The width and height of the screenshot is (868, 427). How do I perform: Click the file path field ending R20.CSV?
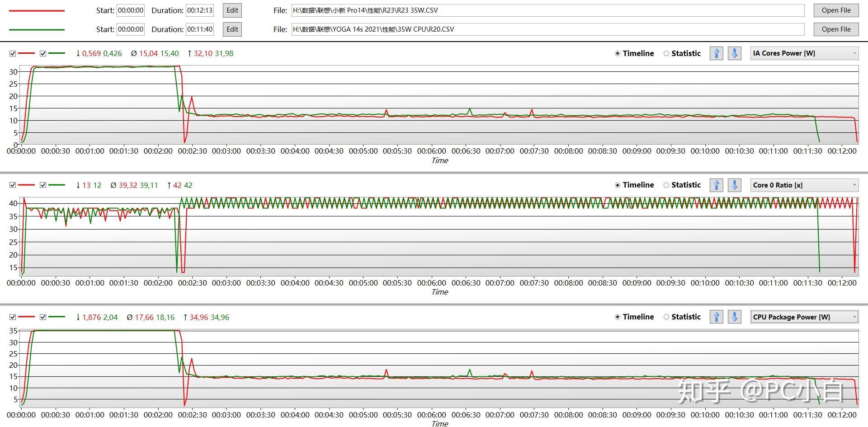pyautogui.click(x=548, y=29)
